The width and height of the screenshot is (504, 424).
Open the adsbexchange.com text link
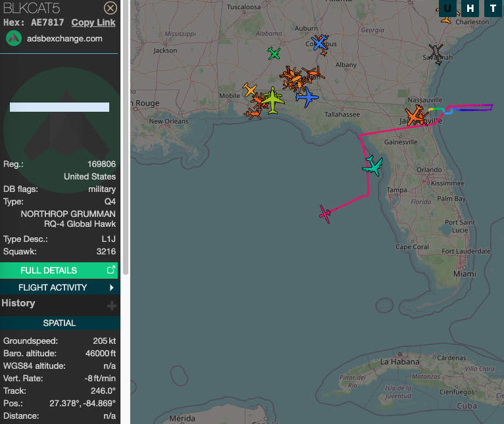tap(64, 38)
